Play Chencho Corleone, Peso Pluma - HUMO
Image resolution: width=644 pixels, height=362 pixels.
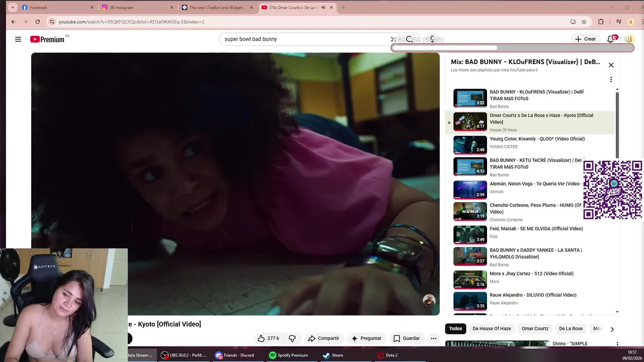pos(530,212)
